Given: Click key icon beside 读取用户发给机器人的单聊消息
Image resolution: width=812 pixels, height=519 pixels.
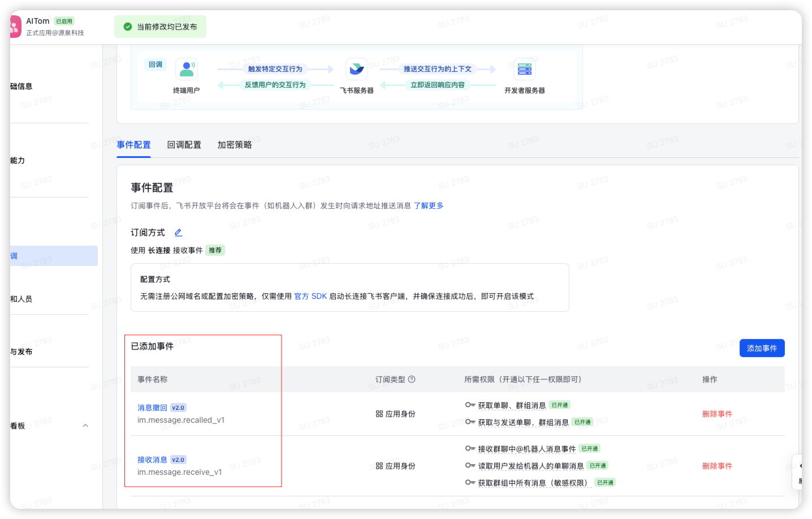Looking at the screenshot, I should (x=470, y=465).
